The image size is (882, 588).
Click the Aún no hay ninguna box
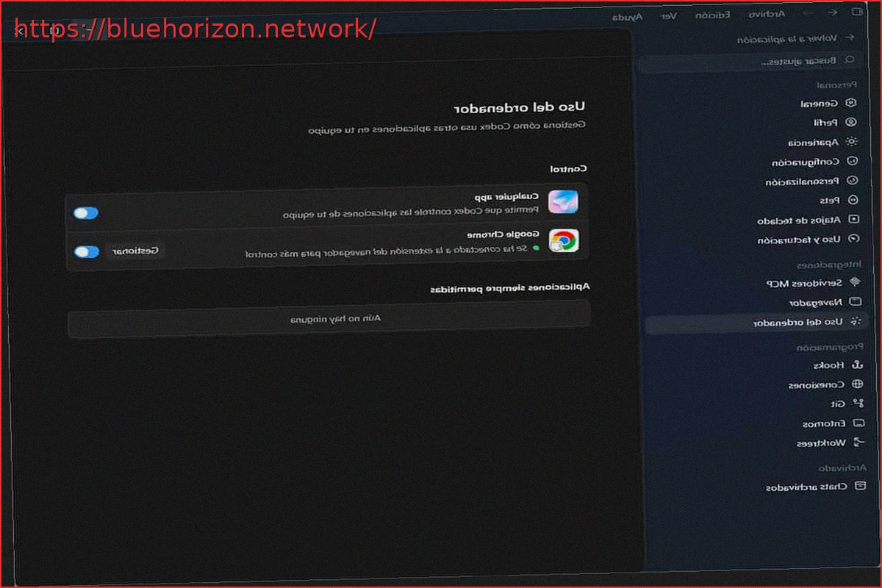329,318
